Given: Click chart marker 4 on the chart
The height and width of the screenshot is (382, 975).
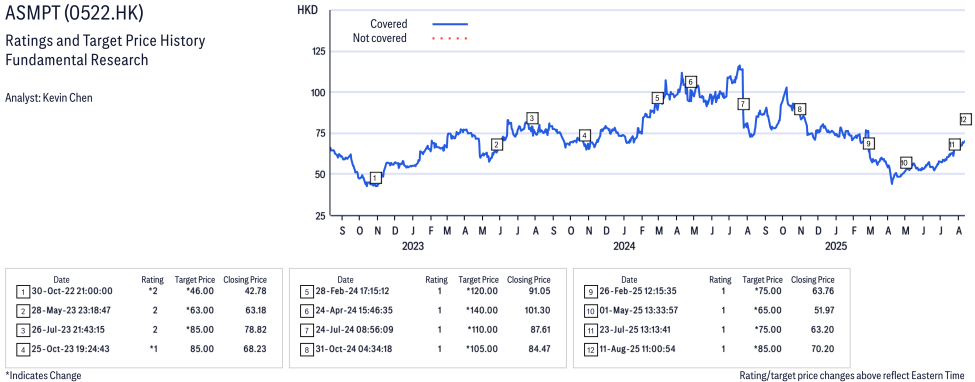Looking at the screenshot, I should pos(584,136).
